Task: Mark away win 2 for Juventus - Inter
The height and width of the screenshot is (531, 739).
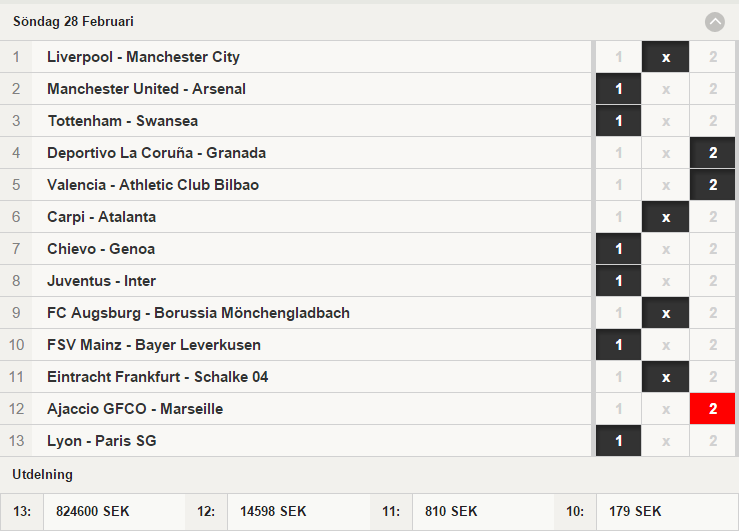Action: click(x=713, y=281)
